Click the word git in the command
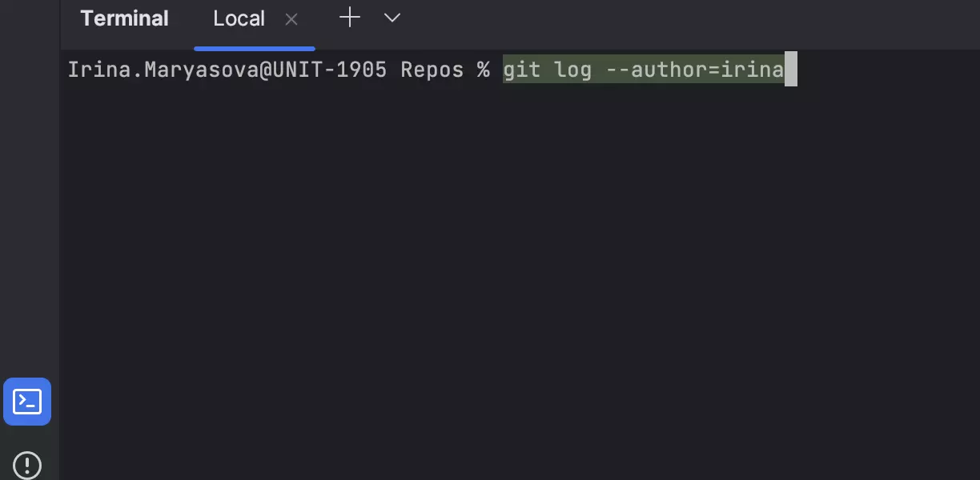Viewport: 980px width, 480px height. tap(522, 70)
